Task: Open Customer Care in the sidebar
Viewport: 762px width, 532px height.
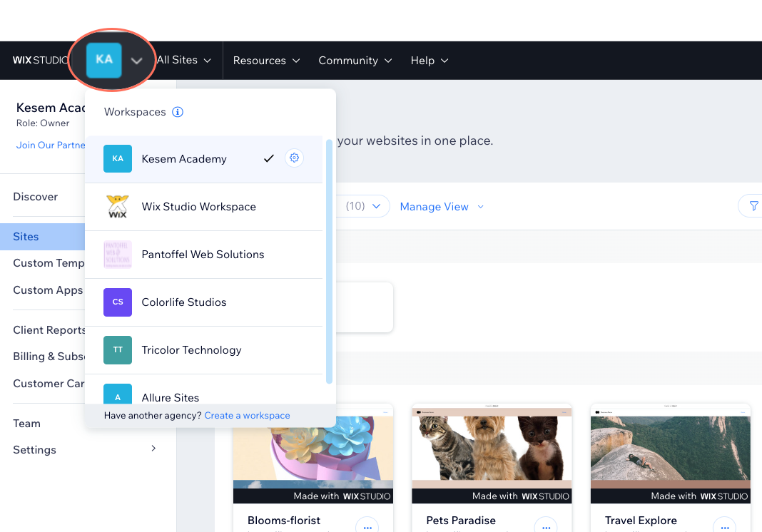Action: [x=49, y=384]
